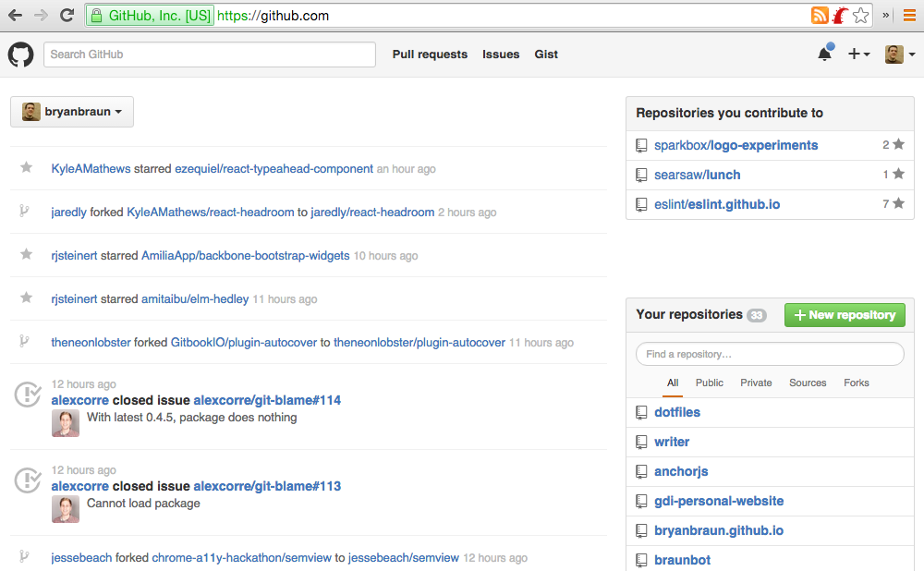Open ezequiel/react-typeahead-component link
Viewport: 924px width, 571px height.
point(274,168)
